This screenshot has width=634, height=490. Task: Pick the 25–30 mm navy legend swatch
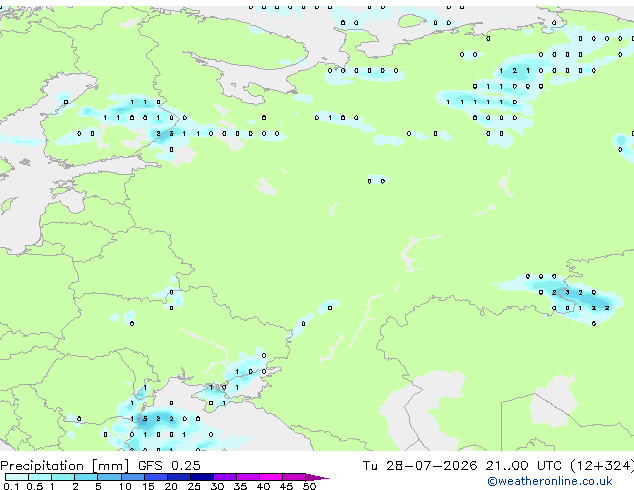(202, 477)
